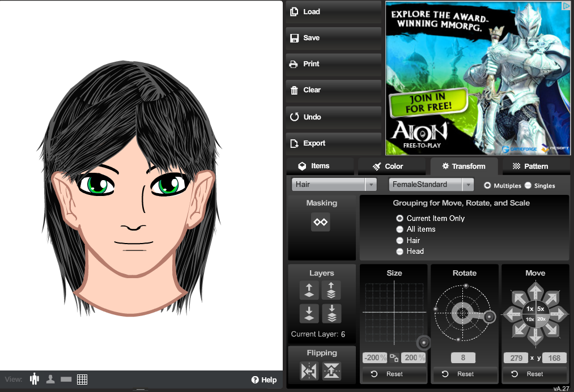Move item up one layer

point(309,291)
